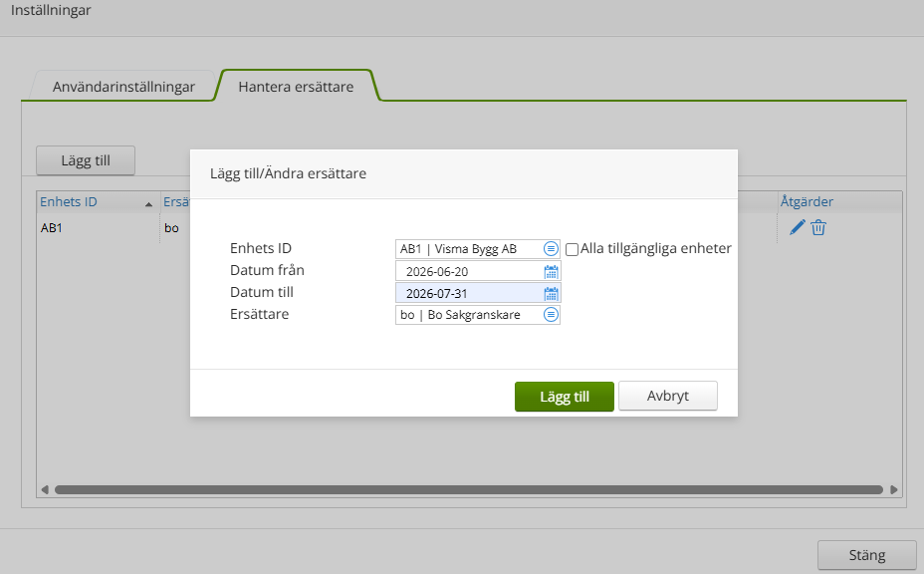The height and width of the screenshot is (574, 924).
Task: Click the green Lägg till dialog button
Action: [x=564, y=396]
